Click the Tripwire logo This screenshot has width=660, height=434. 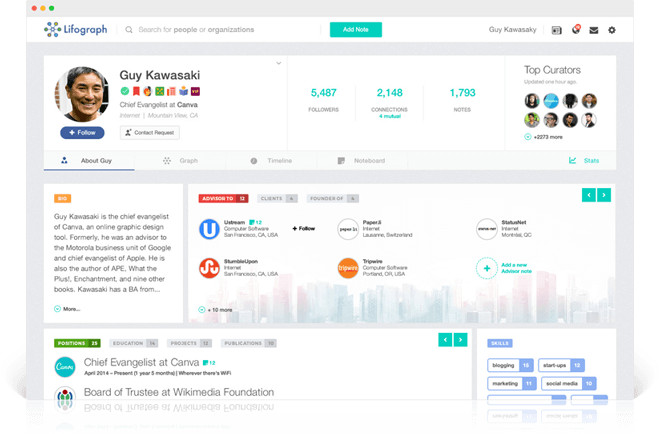tap(348, 268)
